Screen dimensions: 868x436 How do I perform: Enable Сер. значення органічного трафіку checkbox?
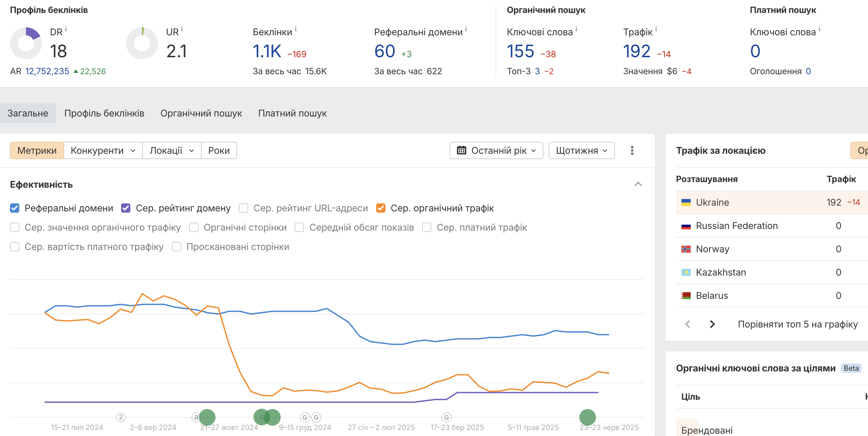pos(15,227)
